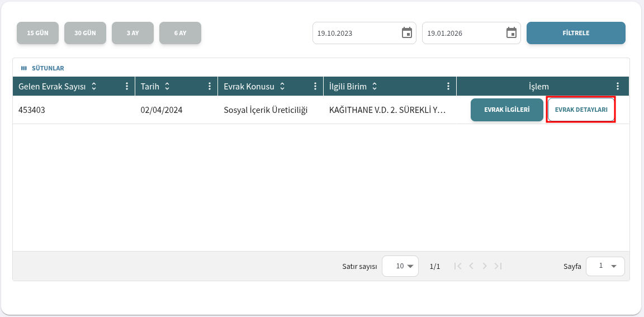Filter last 15 GÜN
Viewport: 644px width, 317px height.
pyautogui.click(x=38, y=33)
